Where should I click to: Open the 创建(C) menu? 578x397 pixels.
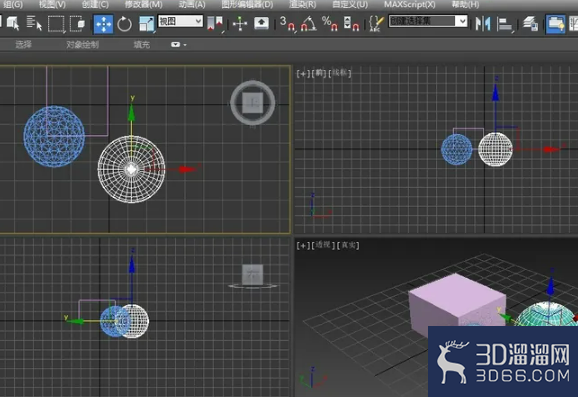(95, 4)
